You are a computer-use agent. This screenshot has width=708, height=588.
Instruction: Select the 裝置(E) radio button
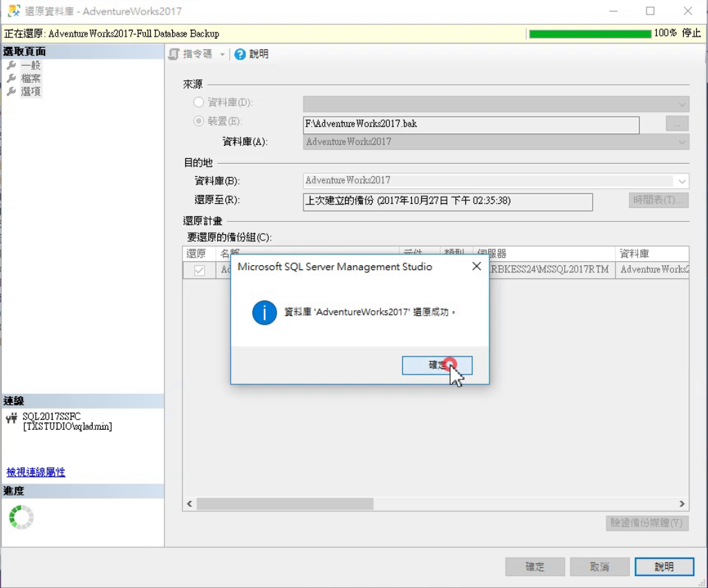coord(198,121)
